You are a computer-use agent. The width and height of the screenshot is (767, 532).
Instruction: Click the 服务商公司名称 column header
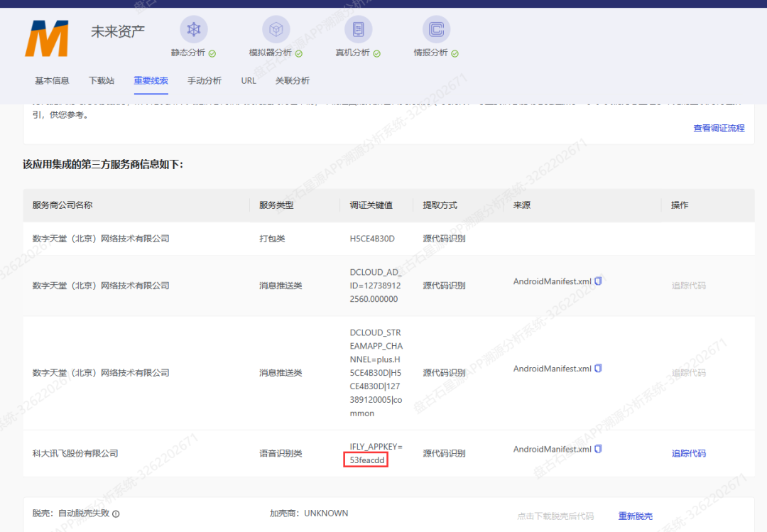62,205
